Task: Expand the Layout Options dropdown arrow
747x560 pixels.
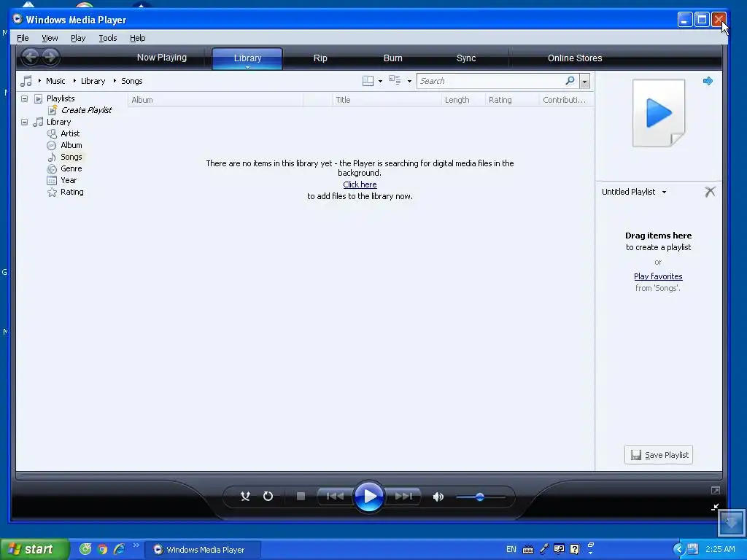Action: [x=380, y=82]
